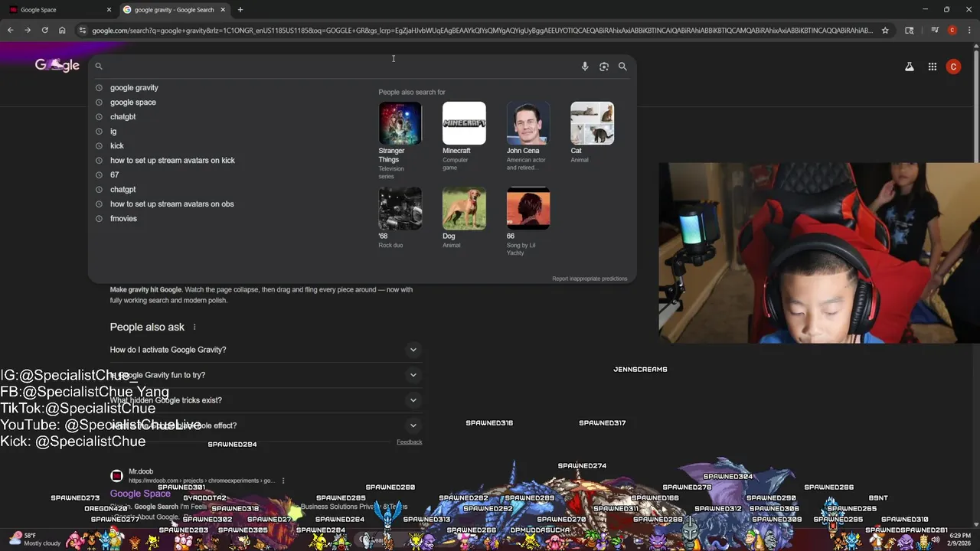980x551 pixels.
Task: Open the Stranger Things suggestion card
Action: coord(400,141)
